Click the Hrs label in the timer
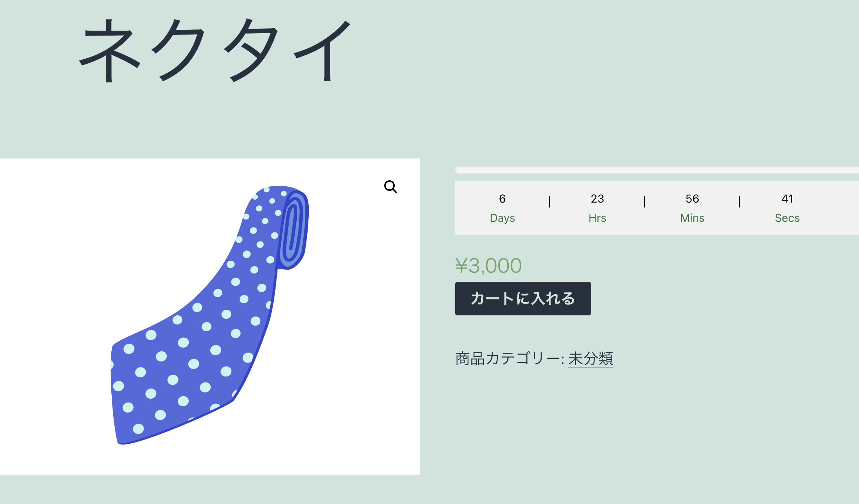 [597, 218]
